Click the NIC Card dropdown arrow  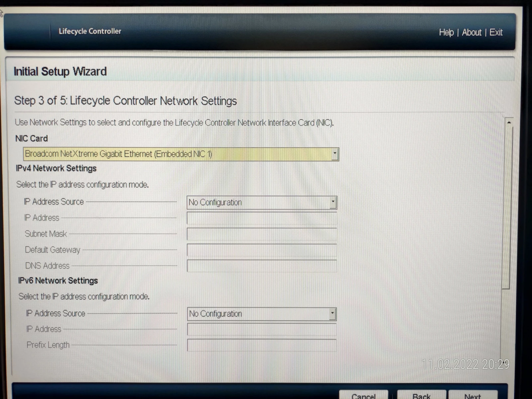tap(335, 154)
